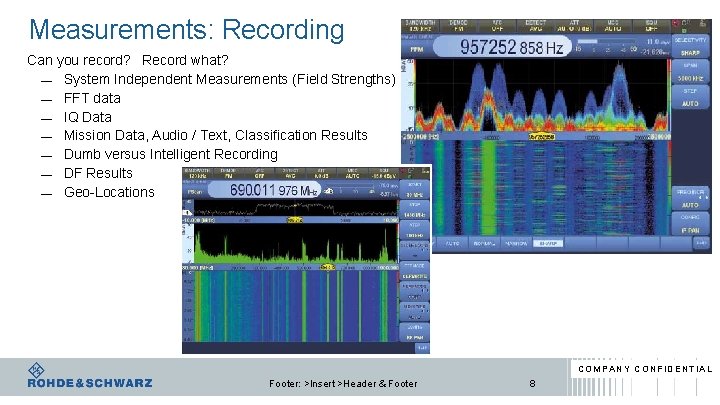This screenshot has width=720, height=405.
Task: Click the 690.011 976 MHz frequency field
Action: click(265, 190)
